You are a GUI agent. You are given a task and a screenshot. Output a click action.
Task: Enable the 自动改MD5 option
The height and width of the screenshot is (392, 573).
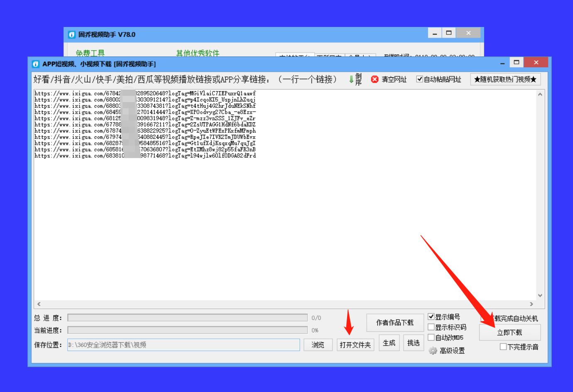[x=431, y=337]
